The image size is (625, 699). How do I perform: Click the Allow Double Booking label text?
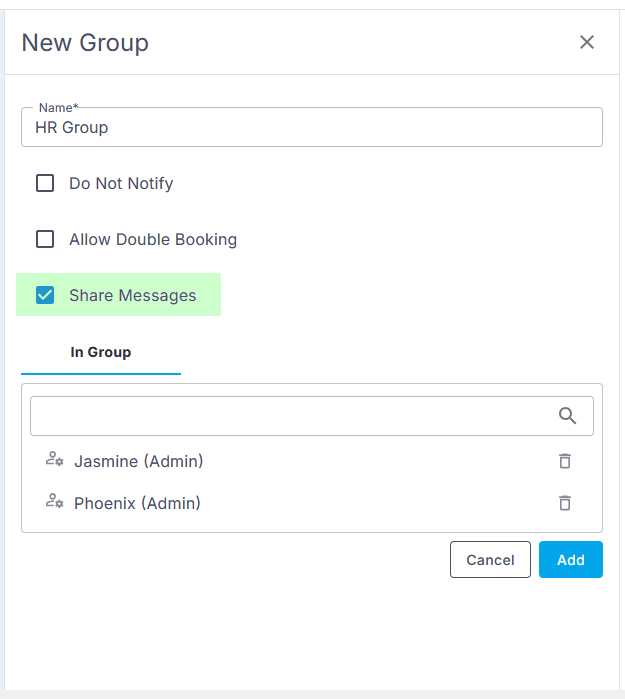pyautogui.click(x=153, y=240)
